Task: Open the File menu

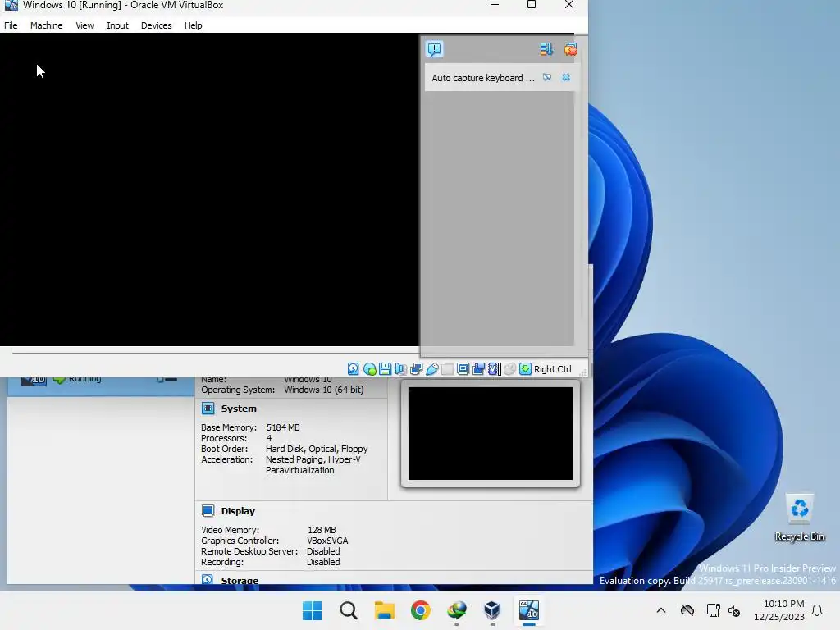Action: point(11,25)
